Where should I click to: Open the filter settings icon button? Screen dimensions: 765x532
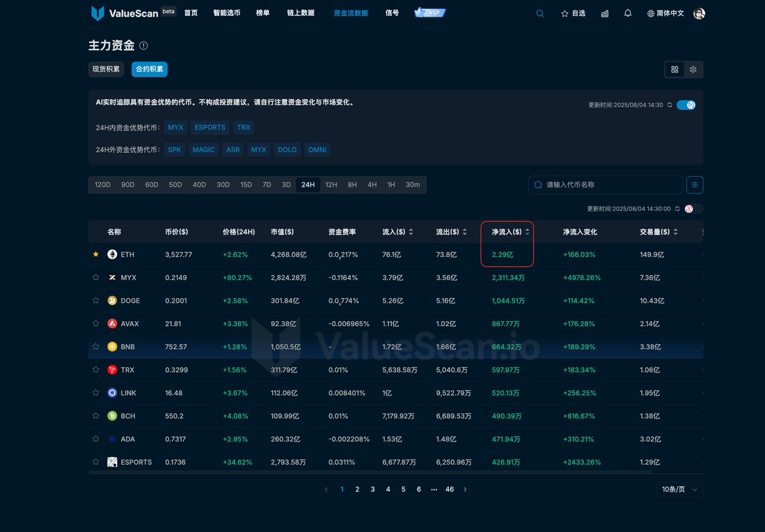click(694, 185)
